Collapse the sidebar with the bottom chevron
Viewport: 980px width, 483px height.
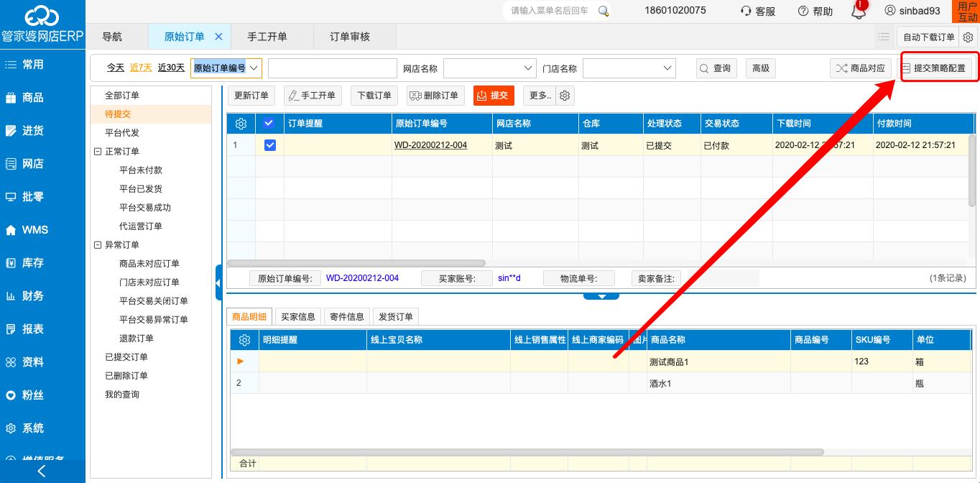[42, 471]
